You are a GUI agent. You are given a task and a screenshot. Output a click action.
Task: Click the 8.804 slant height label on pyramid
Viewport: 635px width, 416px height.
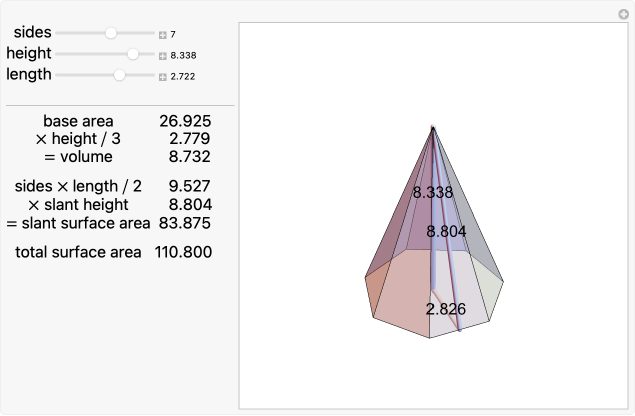click(x=446, y=231)
